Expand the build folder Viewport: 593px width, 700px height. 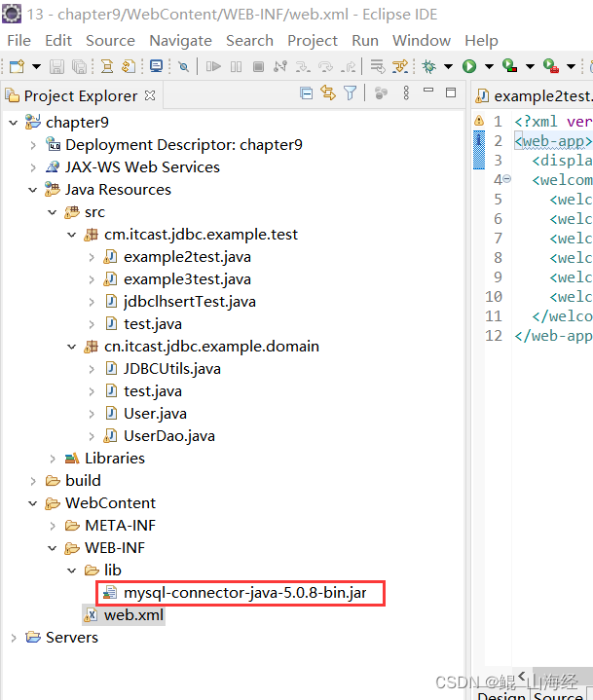pyautogui.click(x=33, y=481)
